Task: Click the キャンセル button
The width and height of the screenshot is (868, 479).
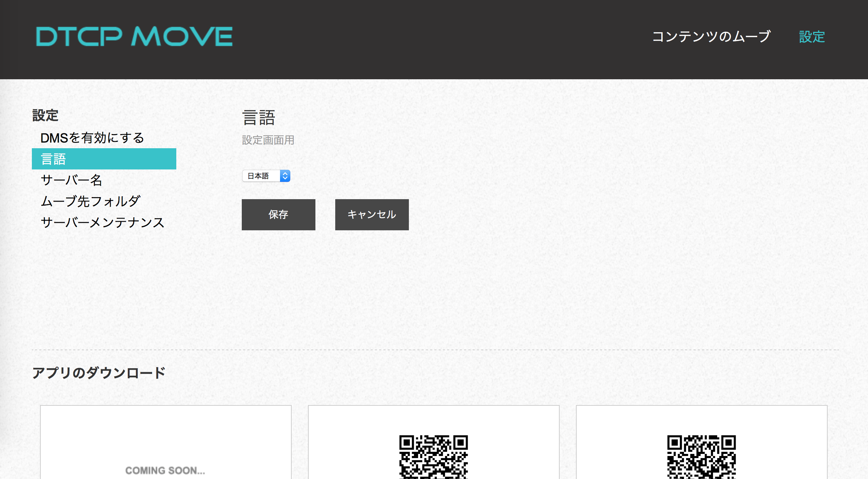Action: click(372, 215)
